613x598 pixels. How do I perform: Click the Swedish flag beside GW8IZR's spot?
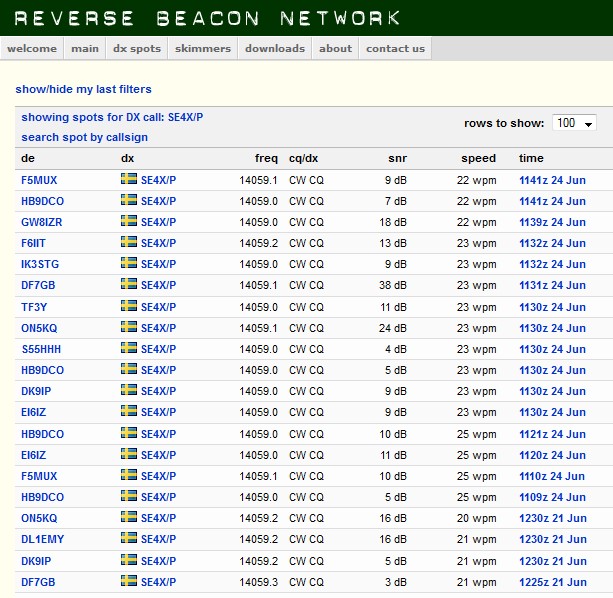point(128,222)
